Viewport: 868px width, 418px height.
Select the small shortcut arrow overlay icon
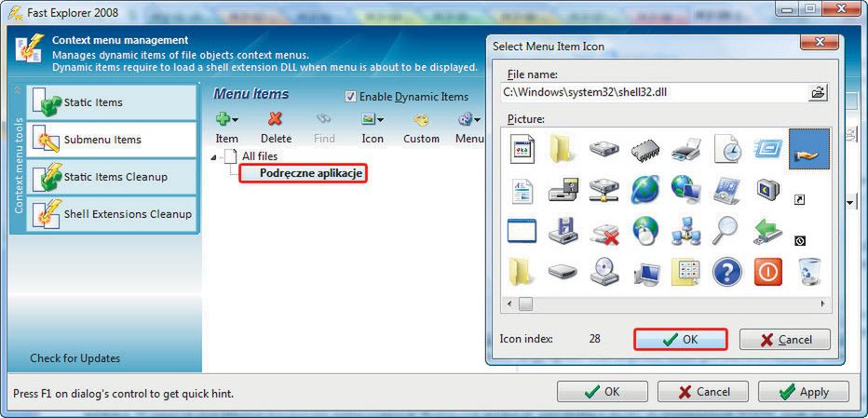point(799,199)
